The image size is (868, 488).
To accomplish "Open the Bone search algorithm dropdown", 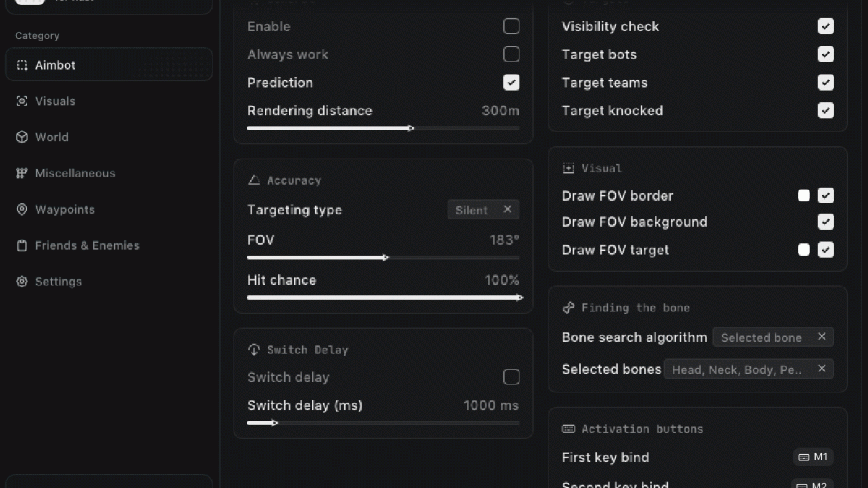I will coord(761,337).
